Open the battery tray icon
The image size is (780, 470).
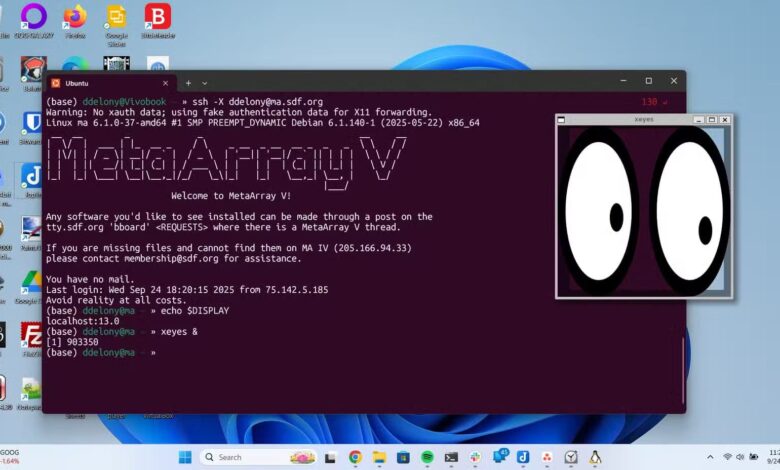pyautogui.click(x=754, y=457)
